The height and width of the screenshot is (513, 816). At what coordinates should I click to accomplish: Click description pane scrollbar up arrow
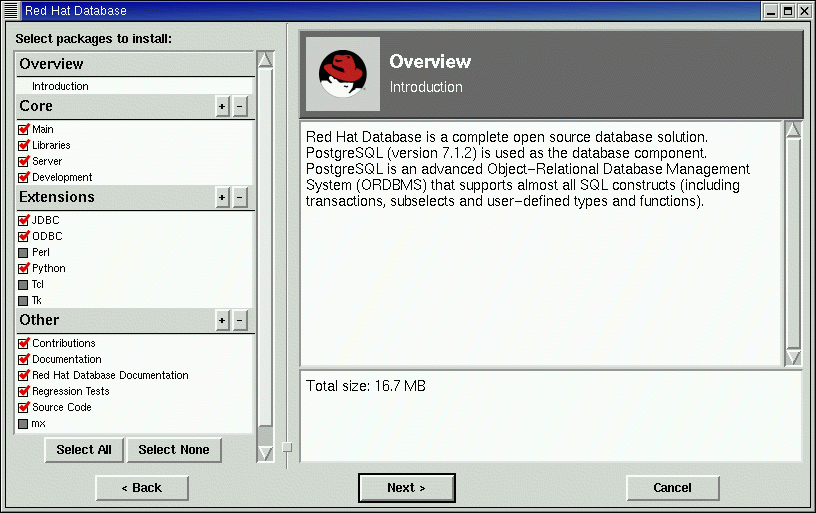[x=793, y=130]
